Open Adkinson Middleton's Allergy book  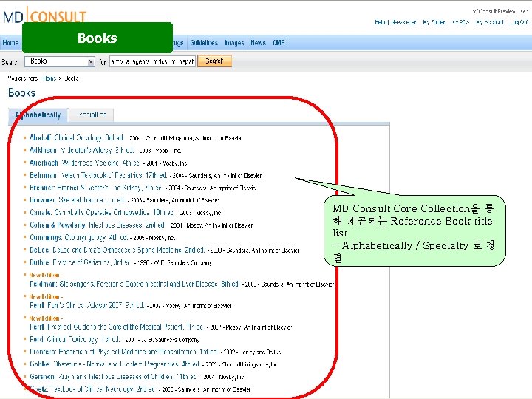tap(82, 150)
